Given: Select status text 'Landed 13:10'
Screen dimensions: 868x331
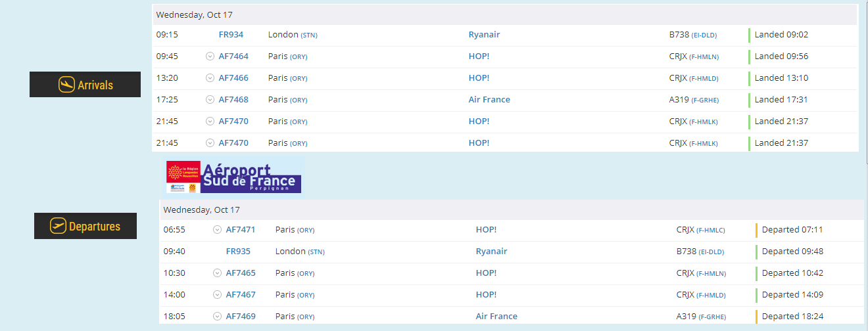Looking at the screenshot, I should pyautogui.click(x=781, y=78).
